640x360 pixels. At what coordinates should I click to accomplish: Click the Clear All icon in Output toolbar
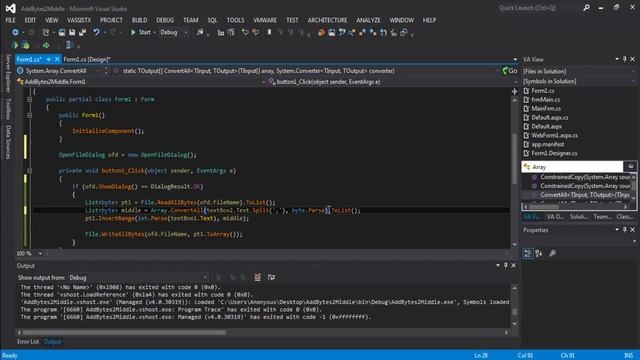(x=258, y=277)
